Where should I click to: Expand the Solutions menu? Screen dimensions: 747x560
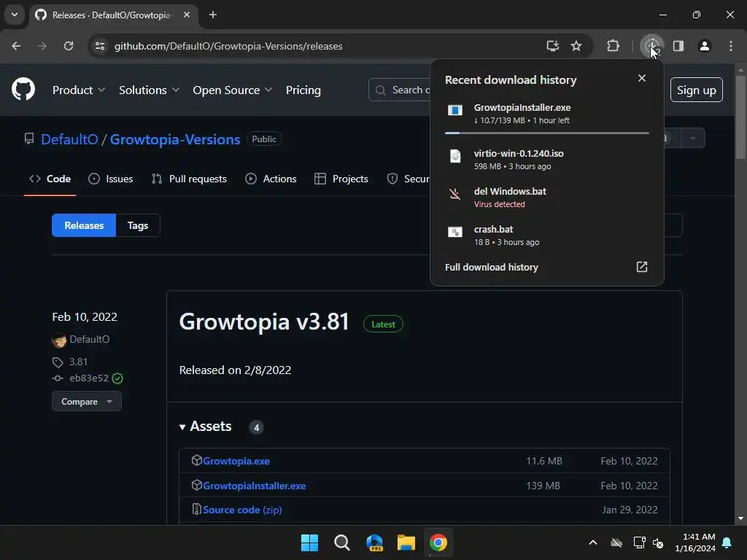pyautogui.click(x=149, y=90)
